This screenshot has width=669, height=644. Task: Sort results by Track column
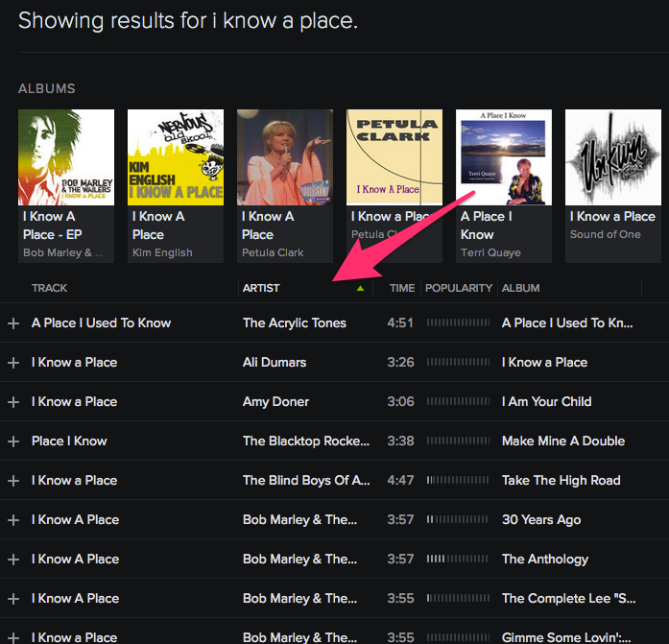(49, 288)
